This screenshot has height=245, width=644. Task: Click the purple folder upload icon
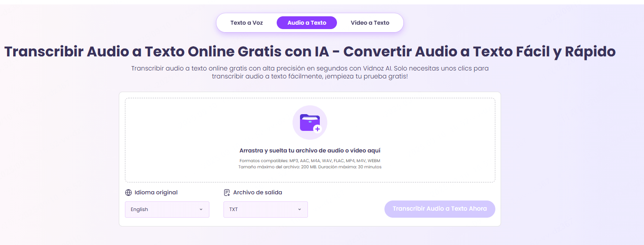[310, 122]
